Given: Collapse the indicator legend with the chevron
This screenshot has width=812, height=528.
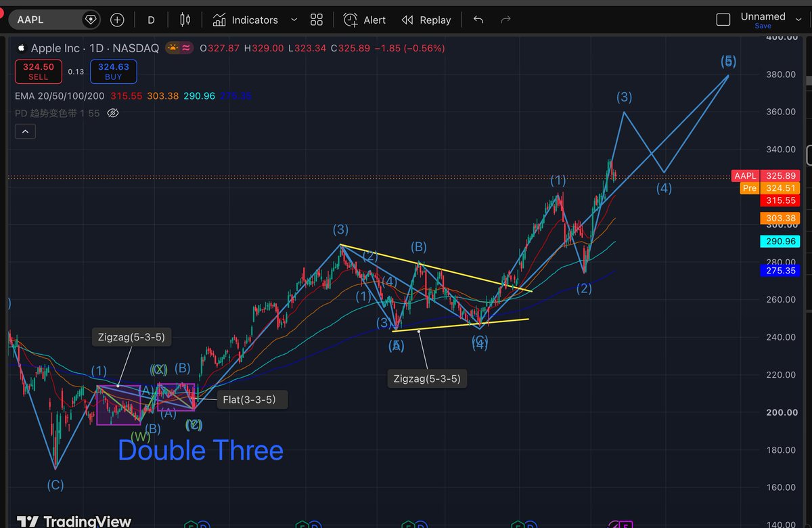Looking at the screenshot, I should [x=26, y=131].
